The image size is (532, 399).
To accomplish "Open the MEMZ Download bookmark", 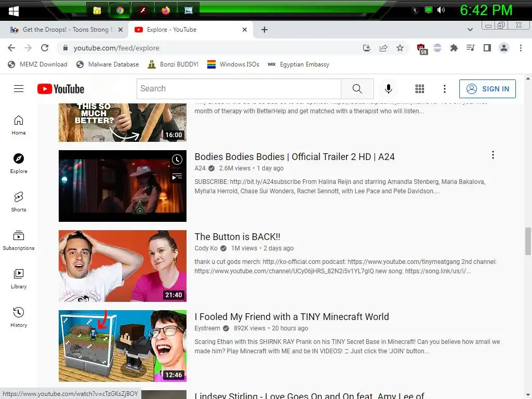I will 37,64.
